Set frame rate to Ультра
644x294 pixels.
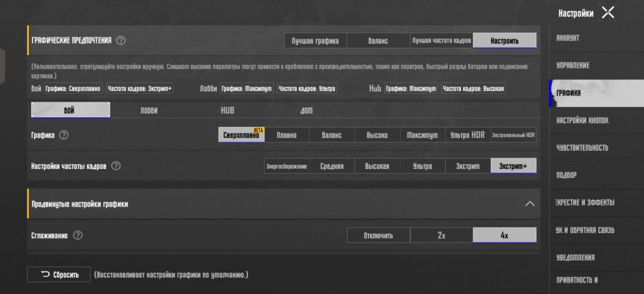[x=423, y=166]
